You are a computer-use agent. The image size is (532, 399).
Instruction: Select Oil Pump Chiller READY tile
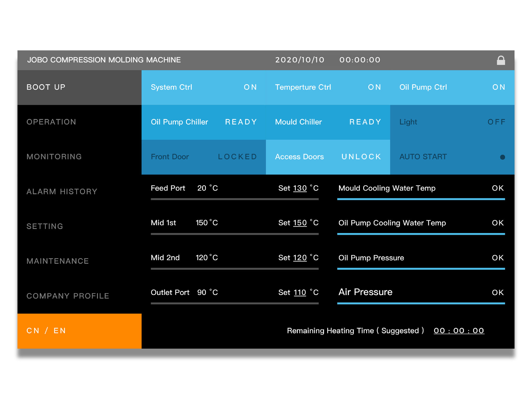coord(203,122)
